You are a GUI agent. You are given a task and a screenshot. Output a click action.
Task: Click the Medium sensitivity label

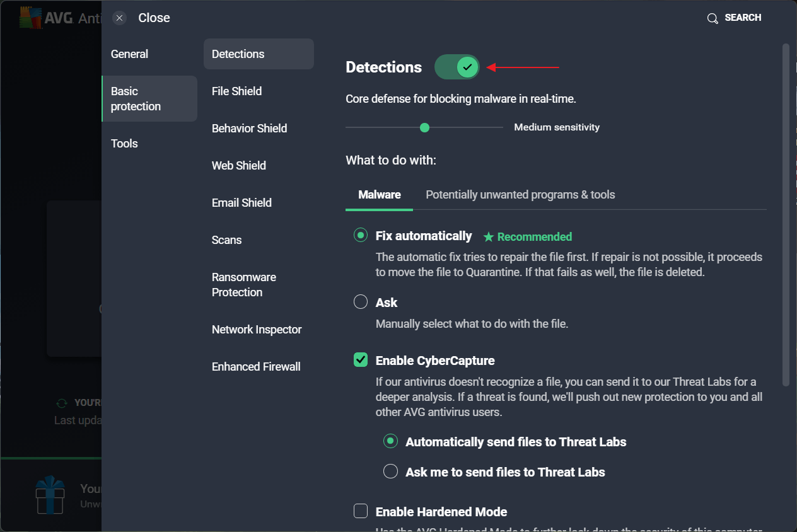[x=557, y=127]
